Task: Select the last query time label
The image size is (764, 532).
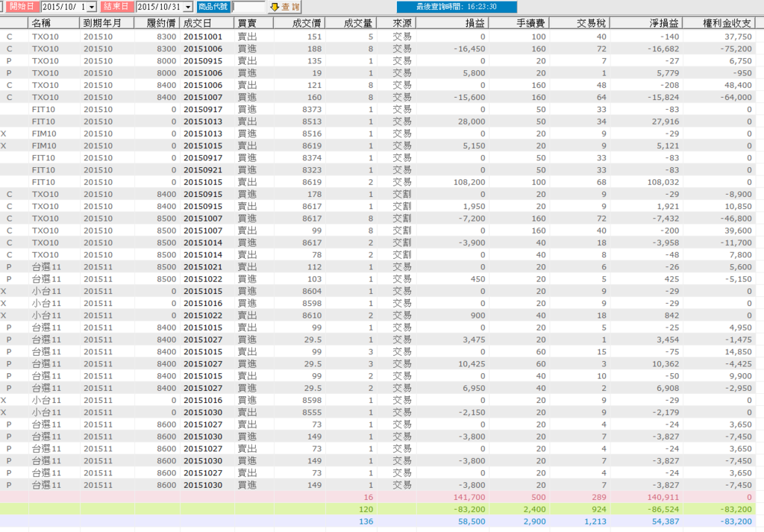Action: [x=457, y=7]
